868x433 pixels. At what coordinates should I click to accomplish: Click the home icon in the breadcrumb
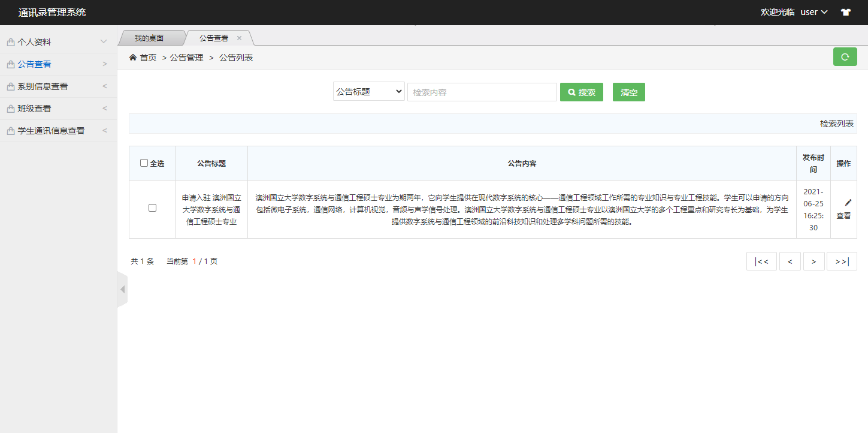click(x=132, y=56)
